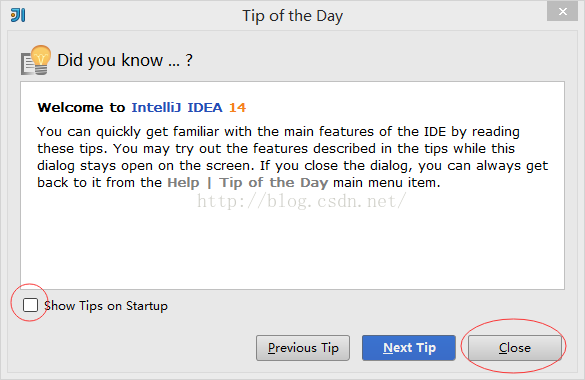Image resolution: width=585 pixels, height=380 pixels.
Task: Click the "Did you know ... ?" heading
Action: click(x=125, y=60)
